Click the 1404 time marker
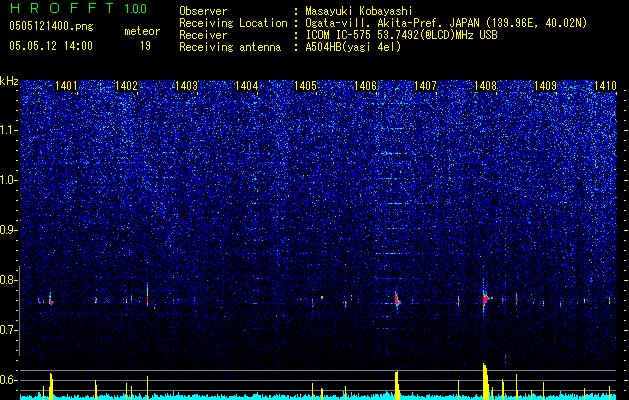Screen dimensions: 629x400 [x=246, y=85]
